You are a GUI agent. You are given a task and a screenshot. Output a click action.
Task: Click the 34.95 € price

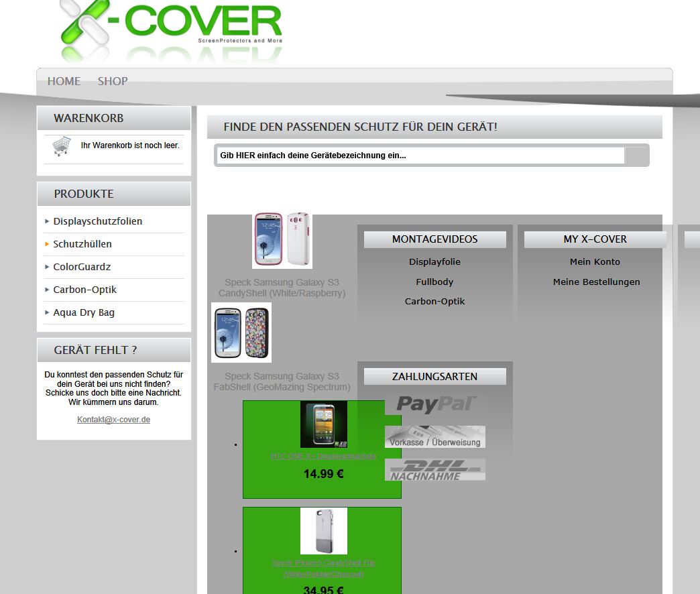click(324, 589)
